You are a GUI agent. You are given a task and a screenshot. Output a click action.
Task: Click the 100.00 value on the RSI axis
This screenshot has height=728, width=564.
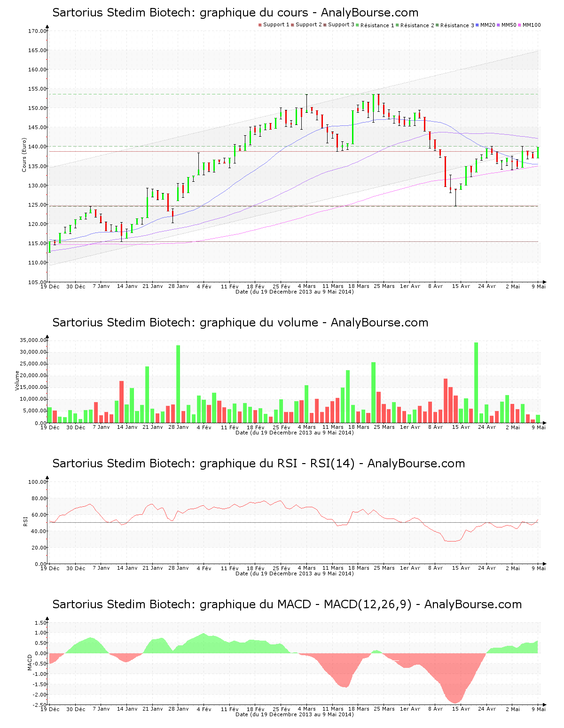pos(37,482)
